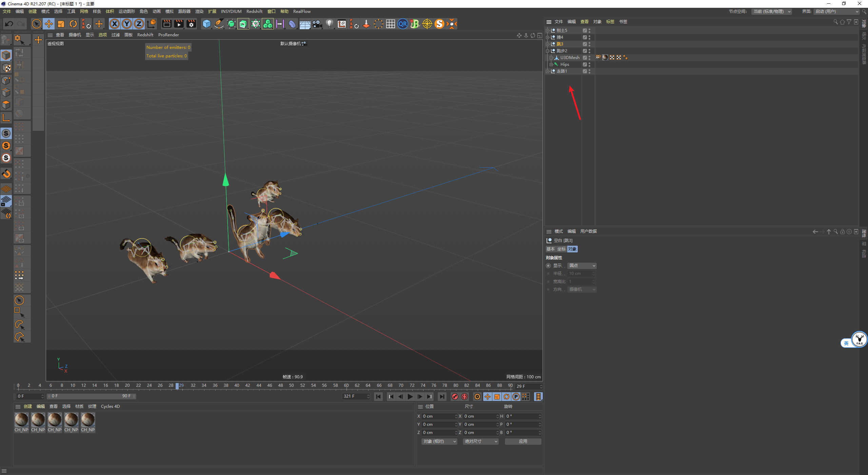The height and width of the screenshot is (475, 868).
Task: Play the animation forwards
Action: click(x=410, y=397)
